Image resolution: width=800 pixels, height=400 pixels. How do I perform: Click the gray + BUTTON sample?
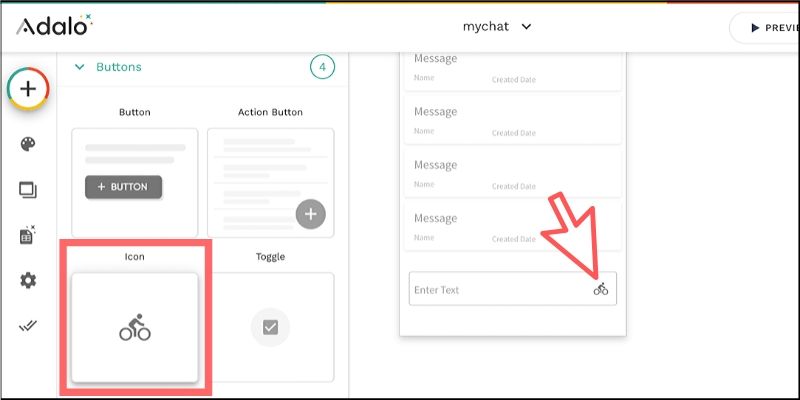pyautogui.click(x=123, y=187)
